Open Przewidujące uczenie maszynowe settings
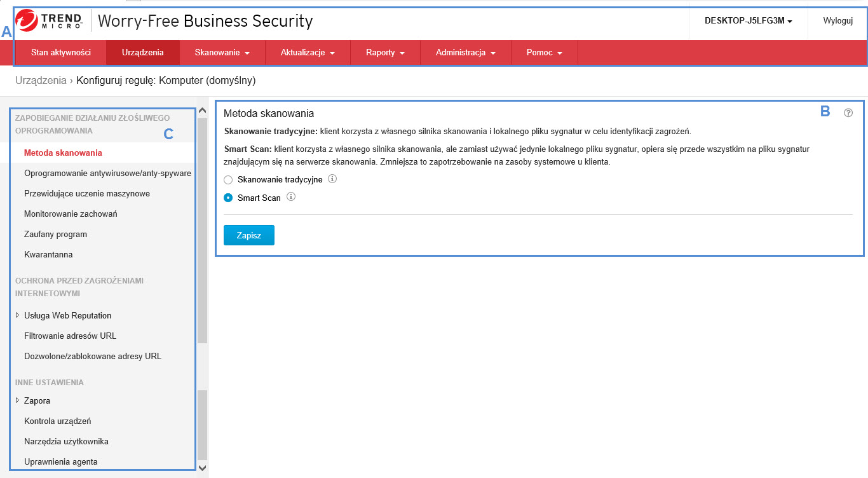The width and height of the screenshot is (868, 478). point(87,193)
